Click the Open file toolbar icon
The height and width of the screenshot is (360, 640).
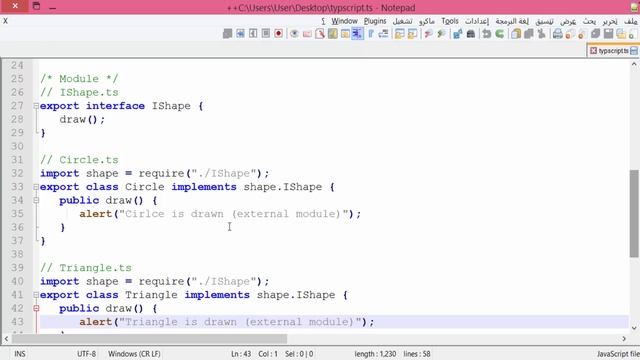pyautogui.click(x=621, y=34)
